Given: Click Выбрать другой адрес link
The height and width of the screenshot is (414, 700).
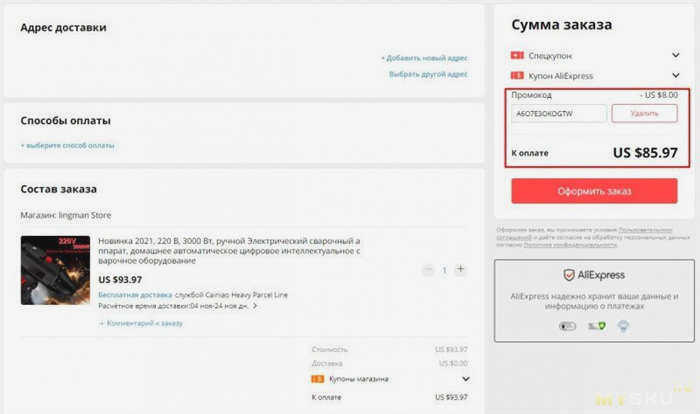Looking at the screenshot, I should (428, 74).
